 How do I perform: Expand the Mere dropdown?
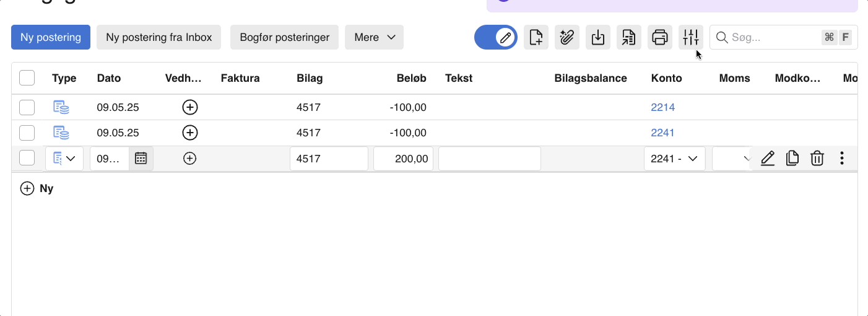coord(374,37)
